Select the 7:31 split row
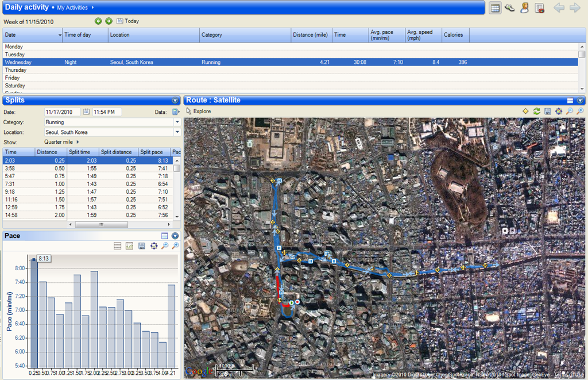Screen dimensions: 588x380 tap(88, 184)
